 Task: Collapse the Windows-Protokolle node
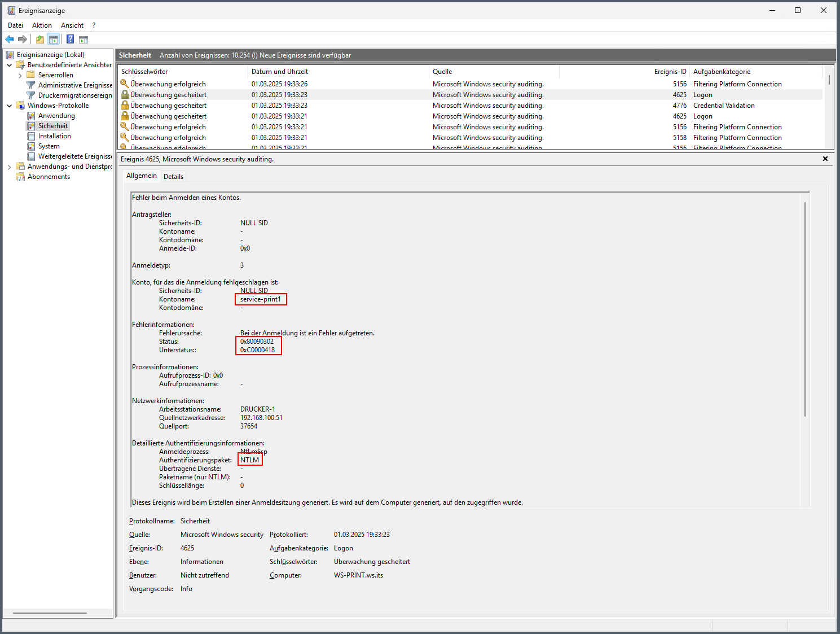tap(10, 106)
